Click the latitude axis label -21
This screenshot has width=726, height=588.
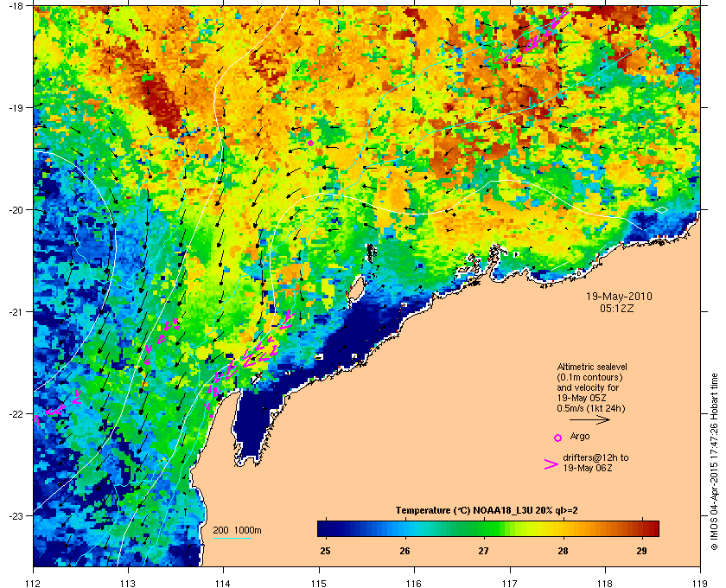[16, 311]
